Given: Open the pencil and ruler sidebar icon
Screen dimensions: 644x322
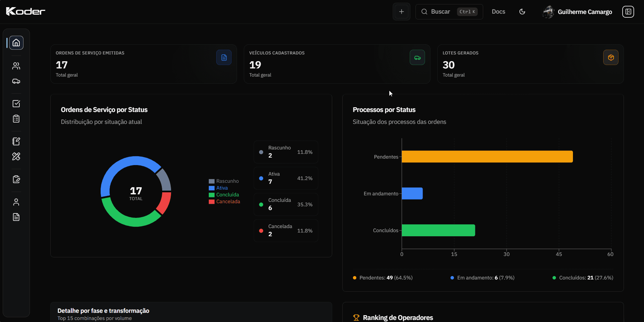Looking at the screenshot, I should pyautogui.click(x=16, y=157).
